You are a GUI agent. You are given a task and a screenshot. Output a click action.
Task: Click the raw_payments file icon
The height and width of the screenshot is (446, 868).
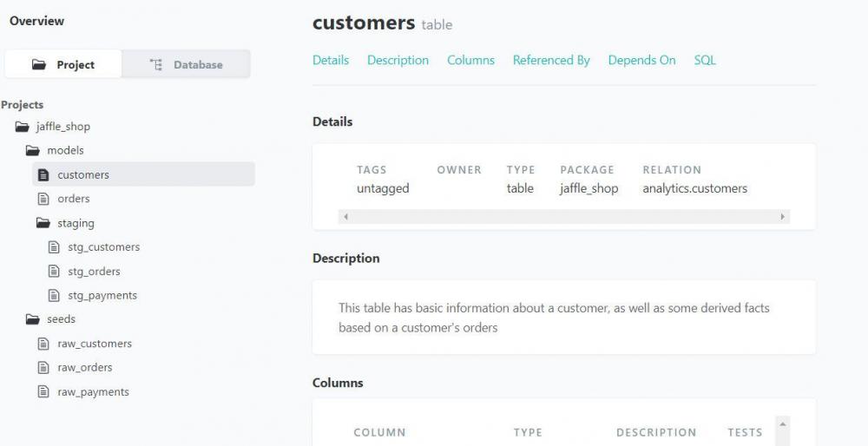(43, 392)
